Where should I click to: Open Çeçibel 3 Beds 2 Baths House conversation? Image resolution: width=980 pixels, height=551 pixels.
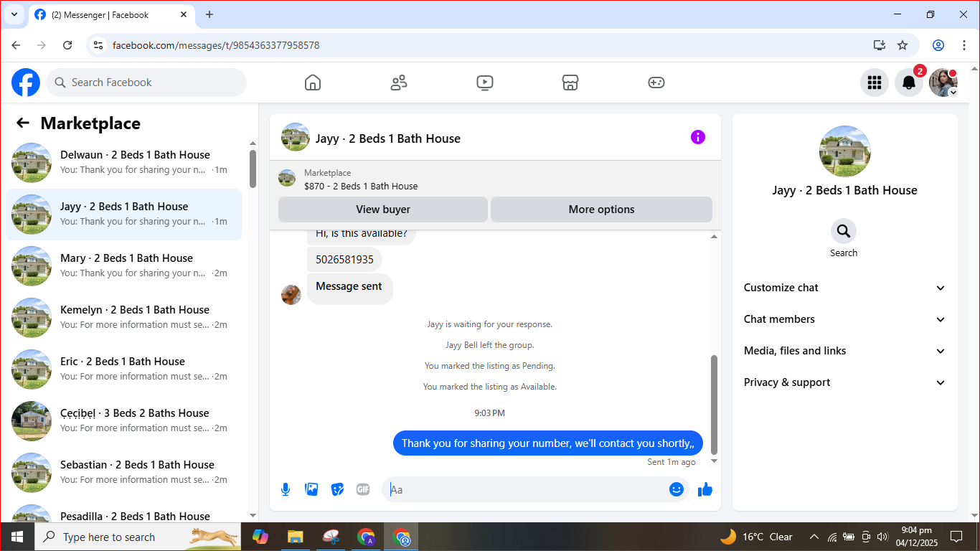coord(124,421)
